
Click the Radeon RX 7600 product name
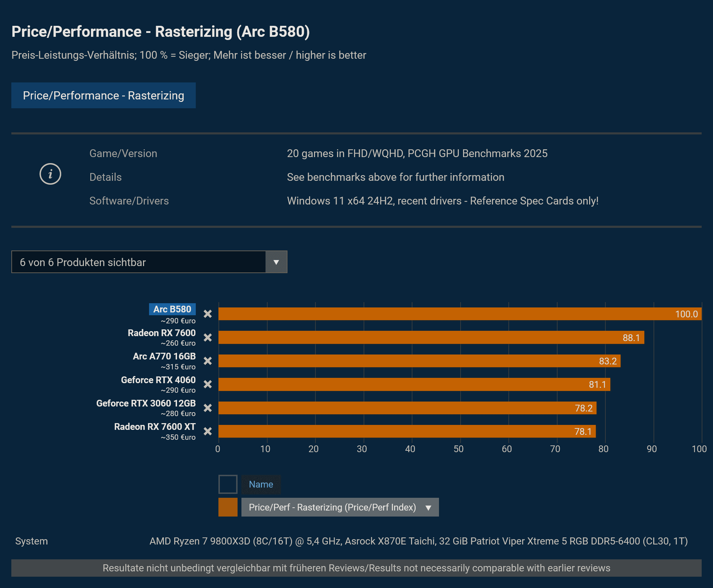coord(161,333)
